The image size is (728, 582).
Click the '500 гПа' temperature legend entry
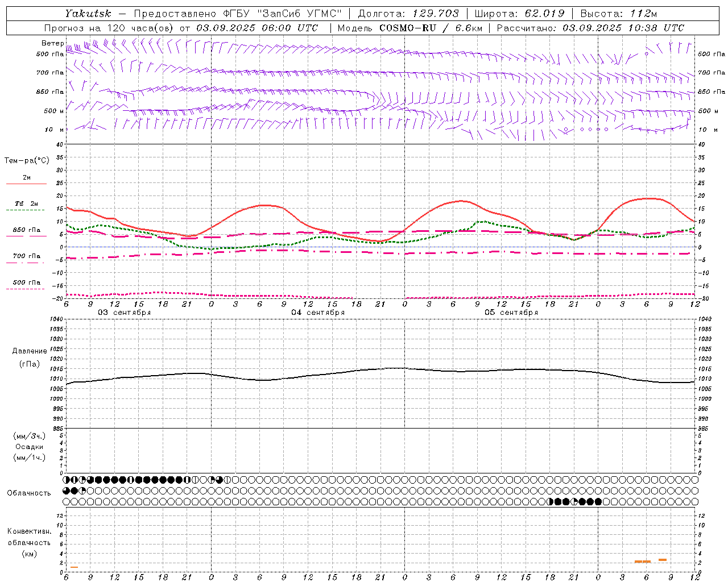(27, 282)
